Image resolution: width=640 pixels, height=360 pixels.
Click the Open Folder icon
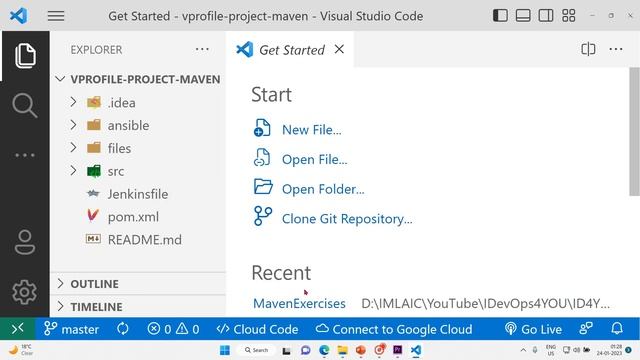click(x=263, y=187)
